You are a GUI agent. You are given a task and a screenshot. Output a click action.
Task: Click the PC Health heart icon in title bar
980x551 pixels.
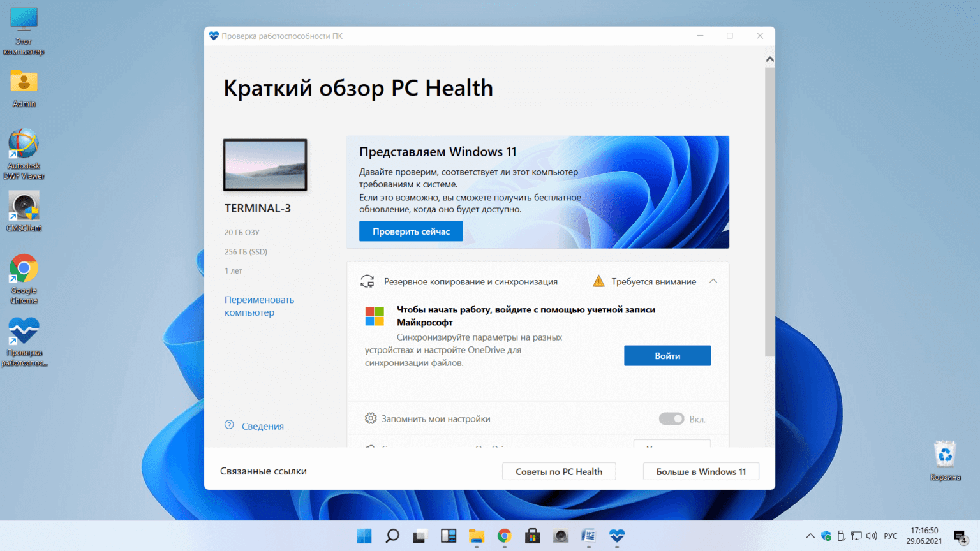tap(214, 36)
